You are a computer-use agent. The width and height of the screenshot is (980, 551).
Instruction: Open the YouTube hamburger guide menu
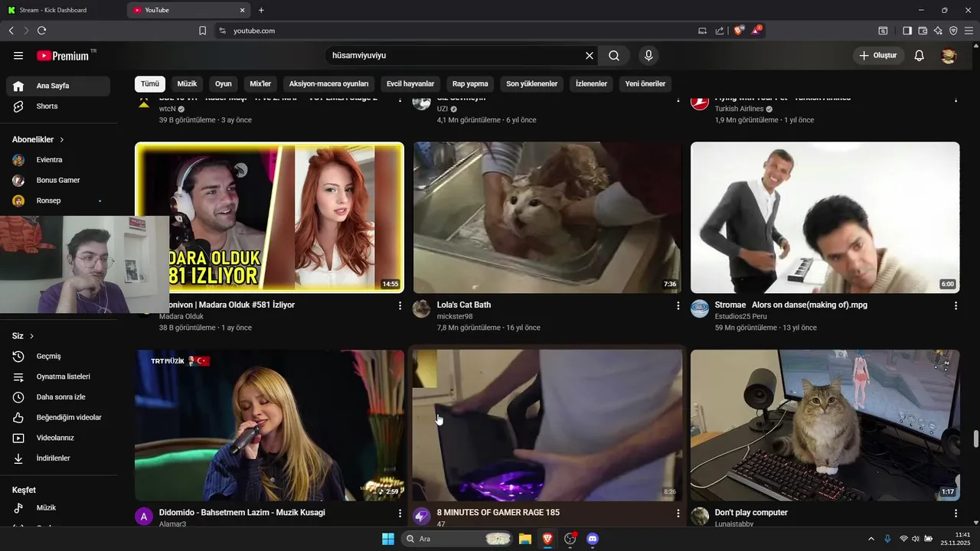(x=18, y=56)
